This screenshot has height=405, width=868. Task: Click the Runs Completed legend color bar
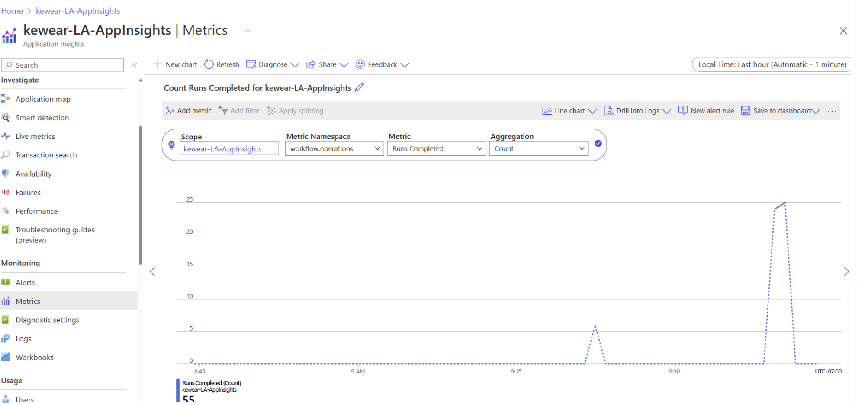177,390
